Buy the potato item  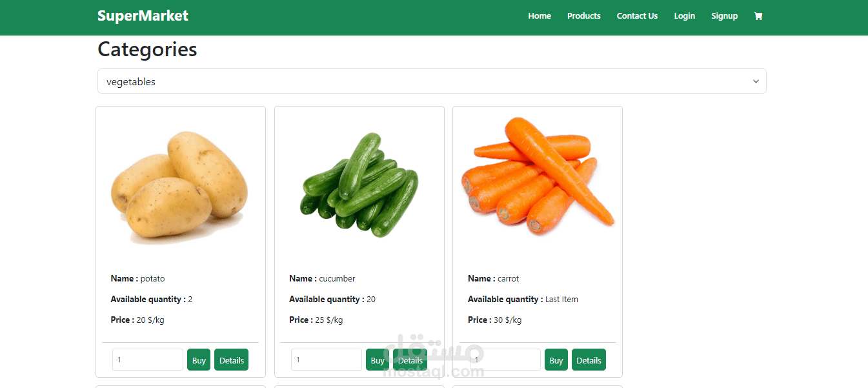tap(199, 360)
